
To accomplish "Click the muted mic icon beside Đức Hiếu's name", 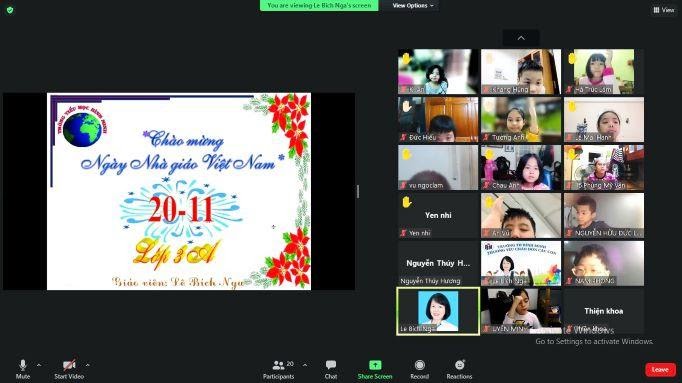I will [403, 137].
